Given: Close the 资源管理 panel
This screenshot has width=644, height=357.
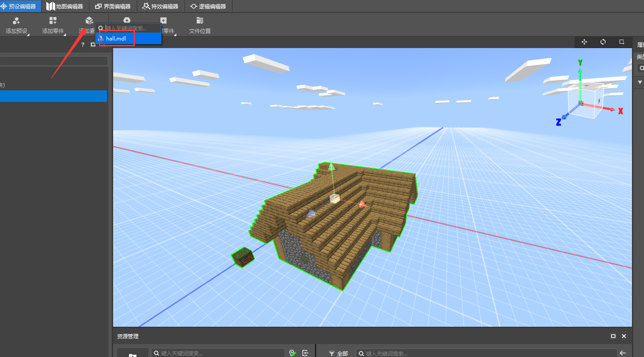Looking at the screenshot, I should pyautogui.click(x=624, y=336).
